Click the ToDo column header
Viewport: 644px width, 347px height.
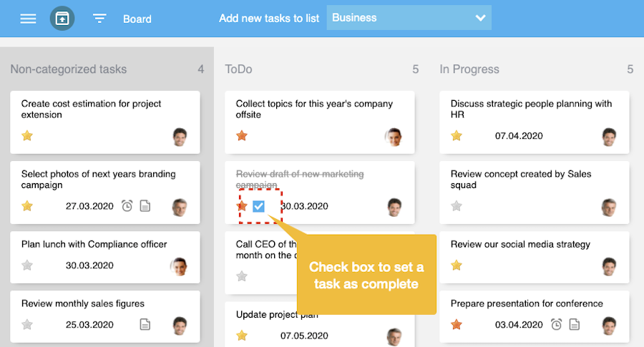238,69
